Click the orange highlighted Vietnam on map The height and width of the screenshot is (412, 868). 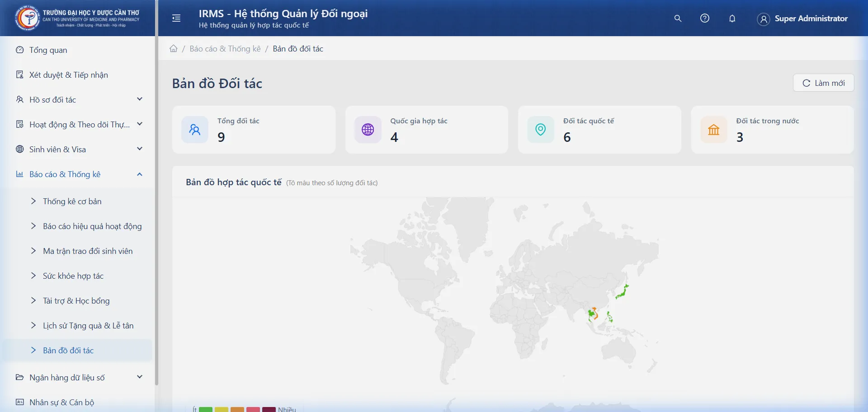tap(595, 313)
